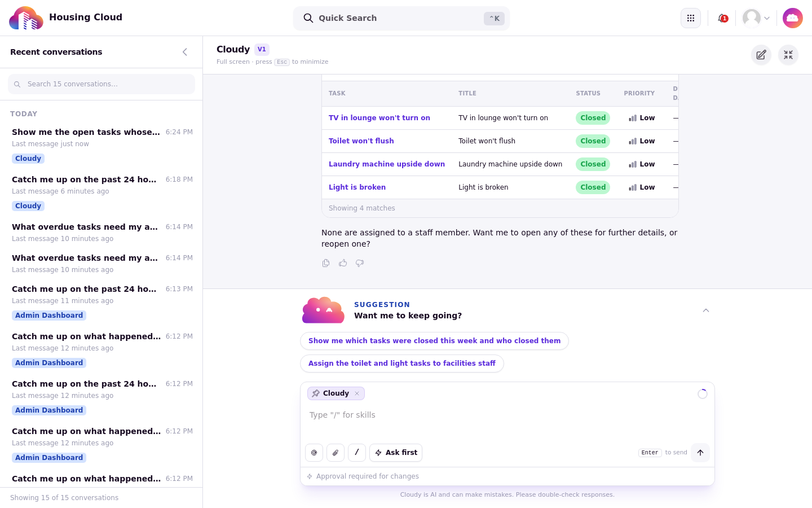Attach a file with the paperclip

336,453
